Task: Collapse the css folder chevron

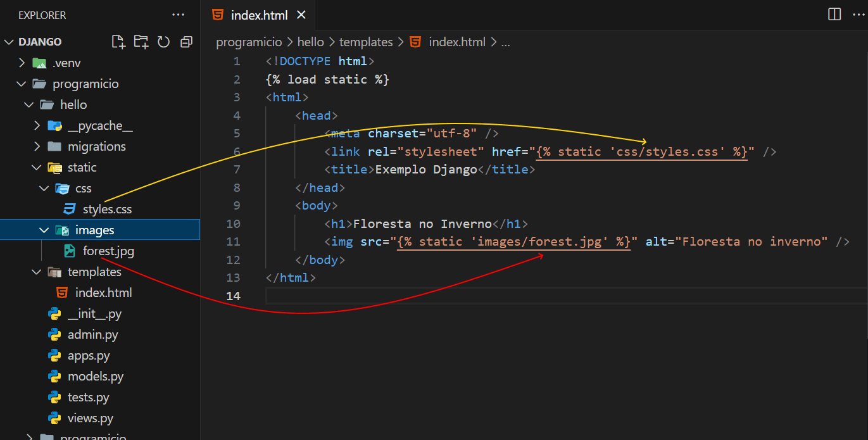Action: coord(44,188)
